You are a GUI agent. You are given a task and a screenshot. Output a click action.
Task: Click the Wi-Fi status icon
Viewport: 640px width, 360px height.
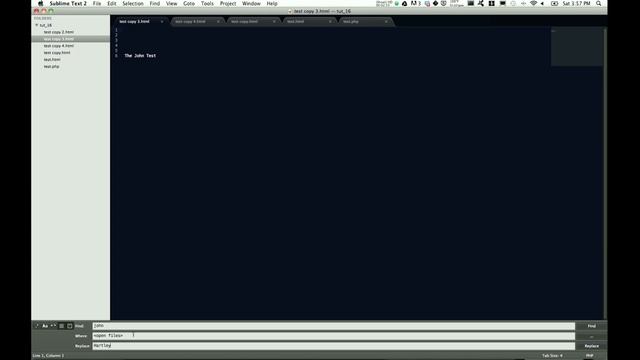533,3
